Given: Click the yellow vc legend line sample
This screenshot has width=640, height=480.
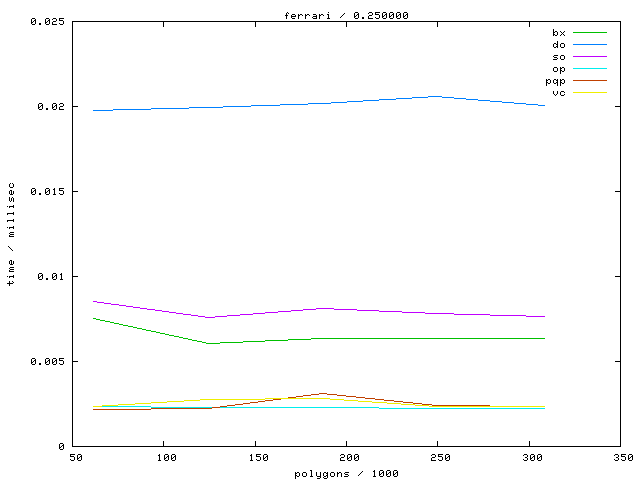Looking at the screenshot, I should point(589,93).
